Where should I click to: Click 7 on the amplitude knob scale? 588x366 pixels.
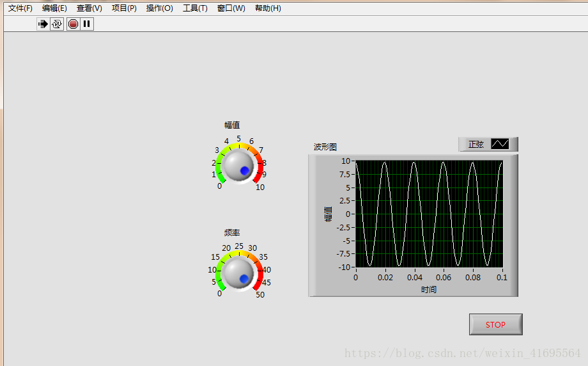[261, 150]
